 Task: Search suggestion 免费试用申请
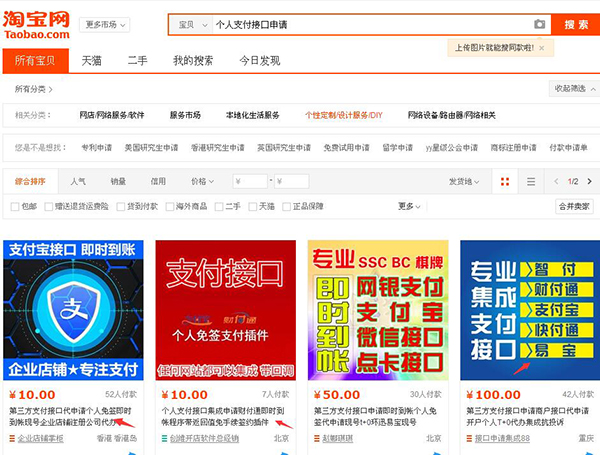point(346,148)
